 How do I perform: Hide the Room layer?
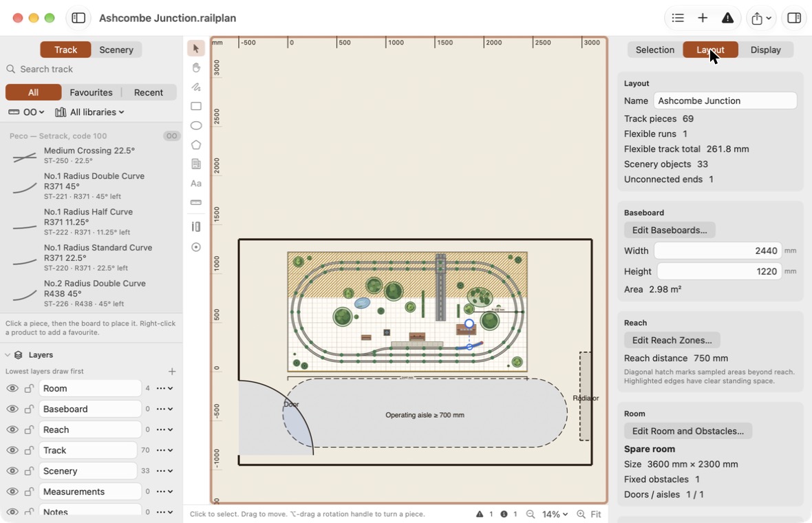12,388
